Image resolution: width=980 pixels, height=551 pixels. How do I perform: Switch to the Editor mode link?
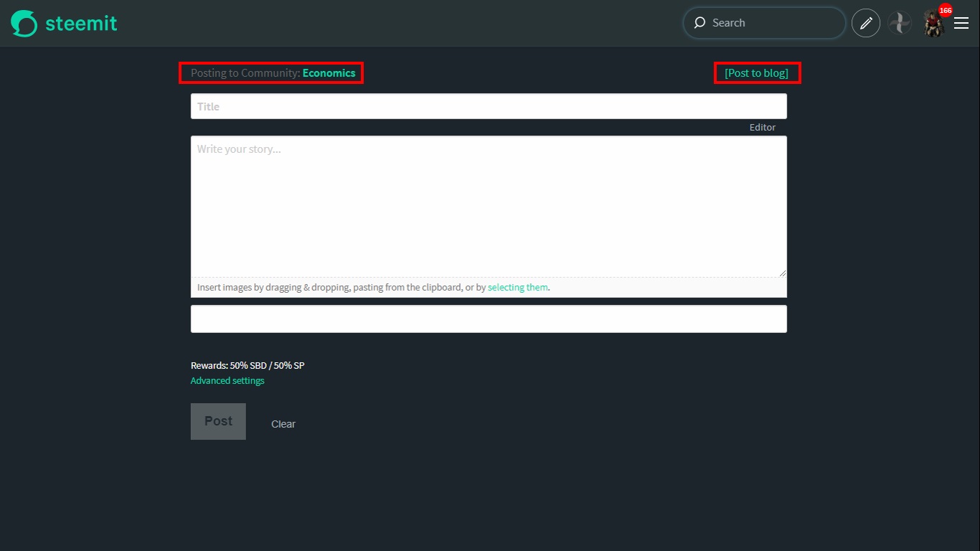tap(763, 127)
